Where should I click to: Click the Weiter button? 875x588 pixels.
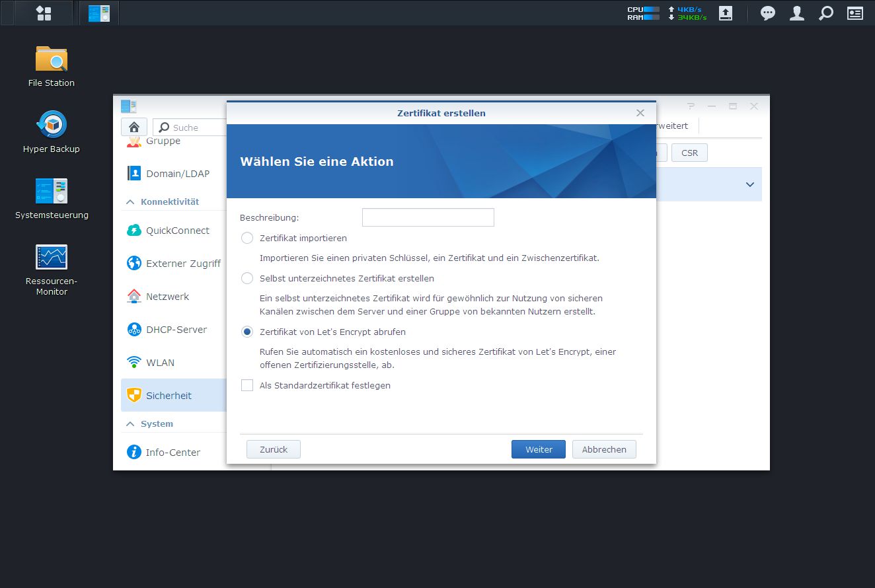coord(539,449)
